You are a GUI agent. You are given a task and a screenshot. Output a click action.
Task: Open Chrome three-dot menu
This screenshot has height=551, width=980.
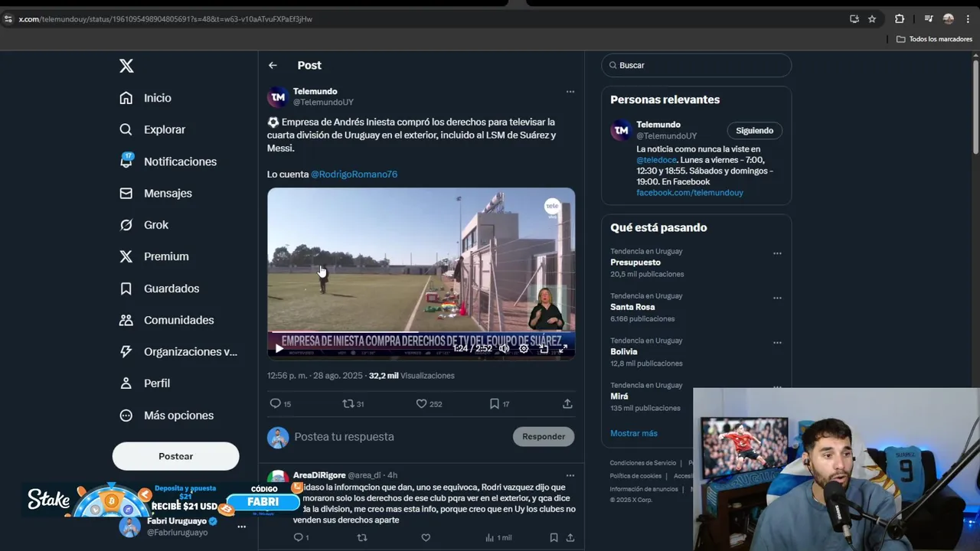pos(967,19)
